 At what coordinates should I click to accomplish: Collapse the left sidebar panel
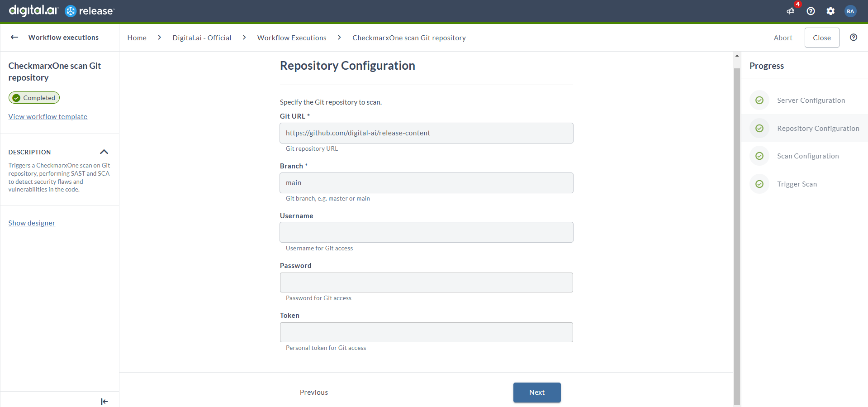(x=104, y=401)
